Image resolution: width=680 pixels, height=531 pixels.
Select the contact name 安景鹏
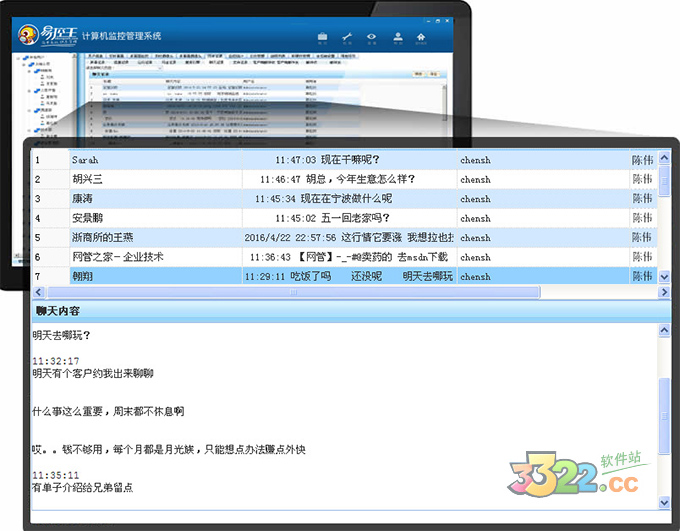tap(87, 218)
